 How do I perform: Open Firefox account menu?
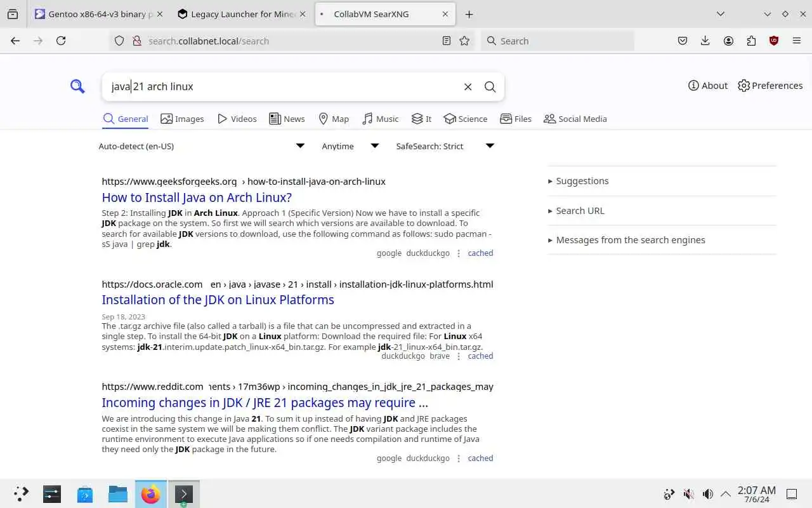point(728,41)
